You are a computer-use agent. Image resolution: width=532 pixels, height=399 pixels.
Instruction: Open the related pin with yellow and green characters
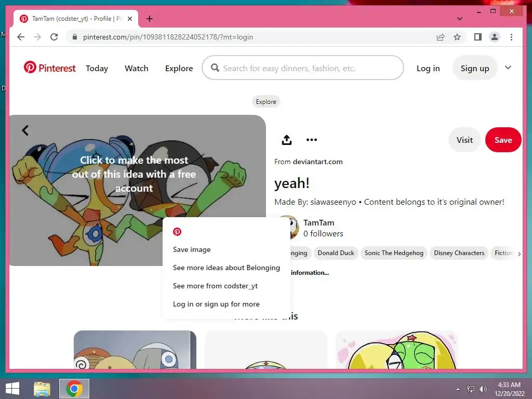tap(396, 350)
